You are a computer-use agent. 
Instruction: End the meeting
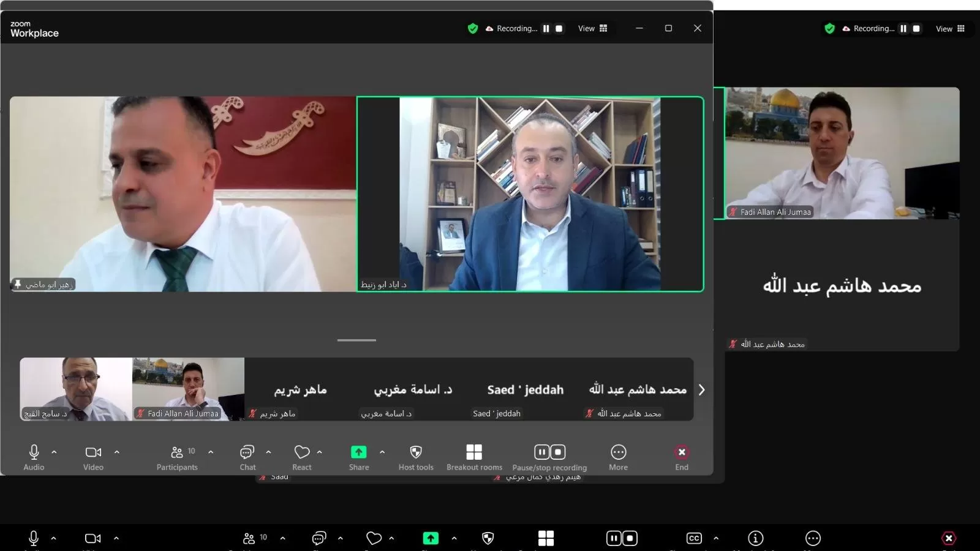[x=682, y=457]
